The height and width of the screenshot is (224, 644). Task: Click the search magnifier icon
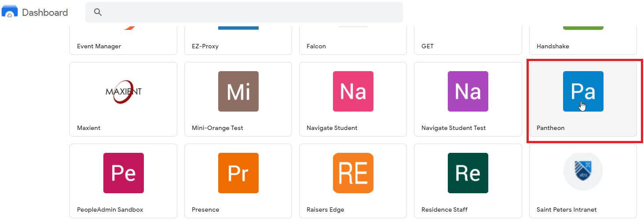(98, 12)
